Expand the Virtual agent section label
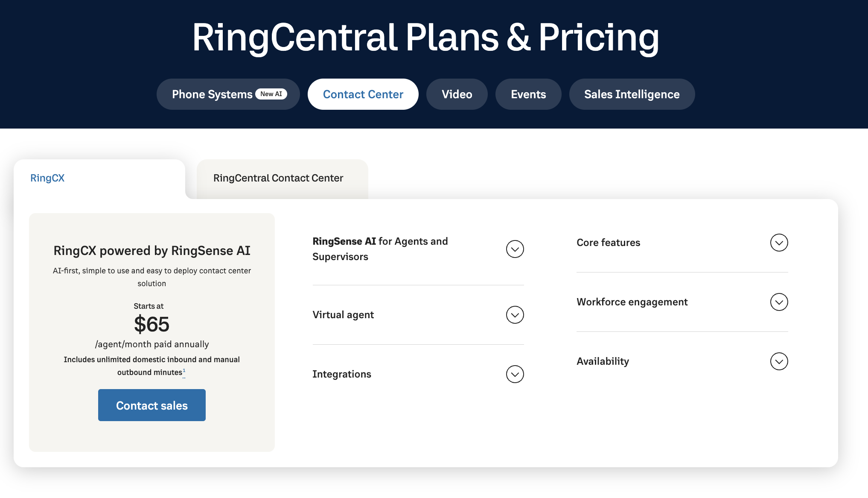 (343, 315)
